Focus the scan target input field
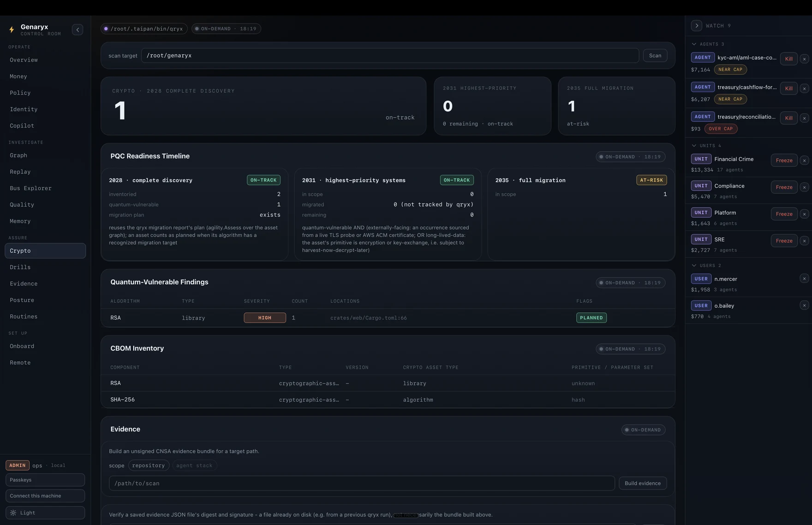 tap(390, 56)
